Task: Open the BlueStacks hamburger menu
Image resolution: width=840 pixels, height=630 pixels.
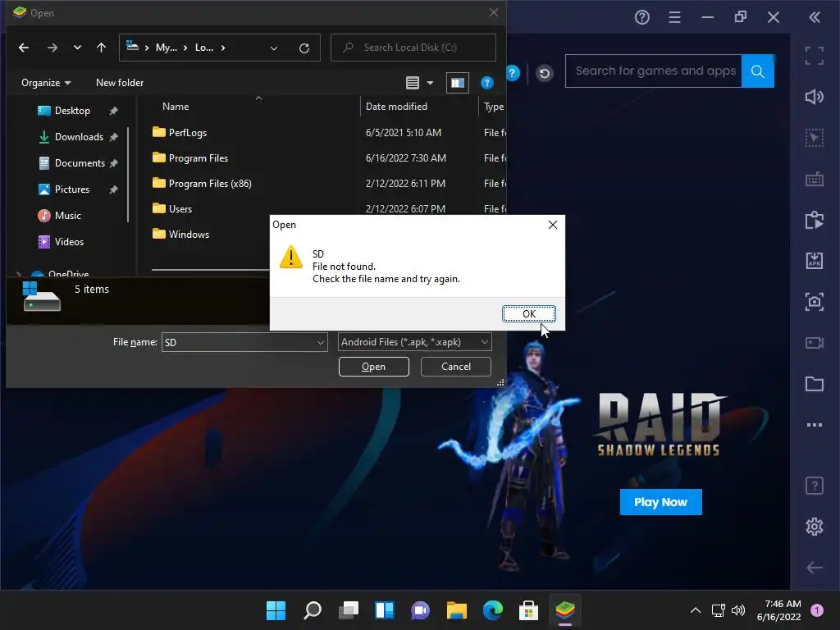Action: pyautogui.click(x=674, y=17)
